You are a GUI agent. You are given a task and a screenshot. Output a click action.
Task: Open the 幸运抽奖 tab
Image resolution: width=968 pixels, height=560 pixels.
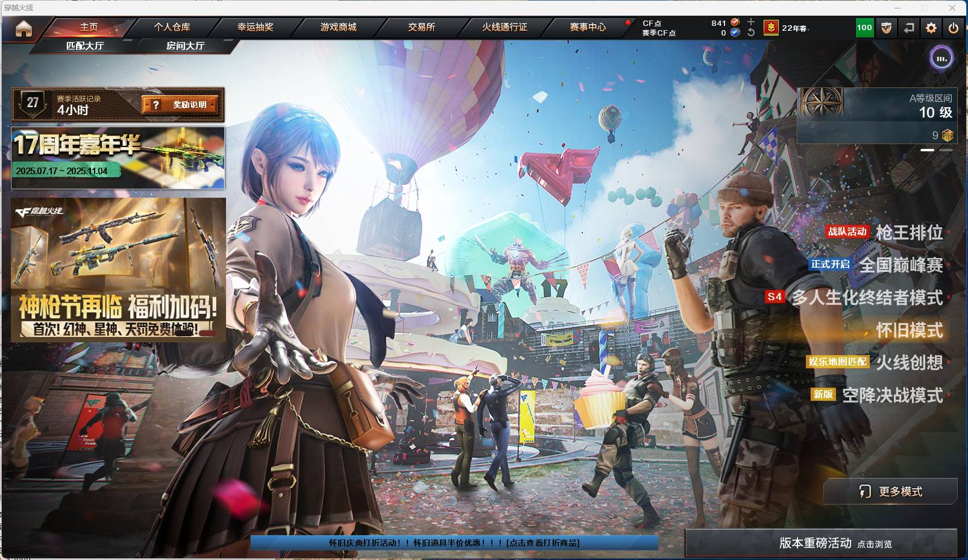click(x=255, y=27)
